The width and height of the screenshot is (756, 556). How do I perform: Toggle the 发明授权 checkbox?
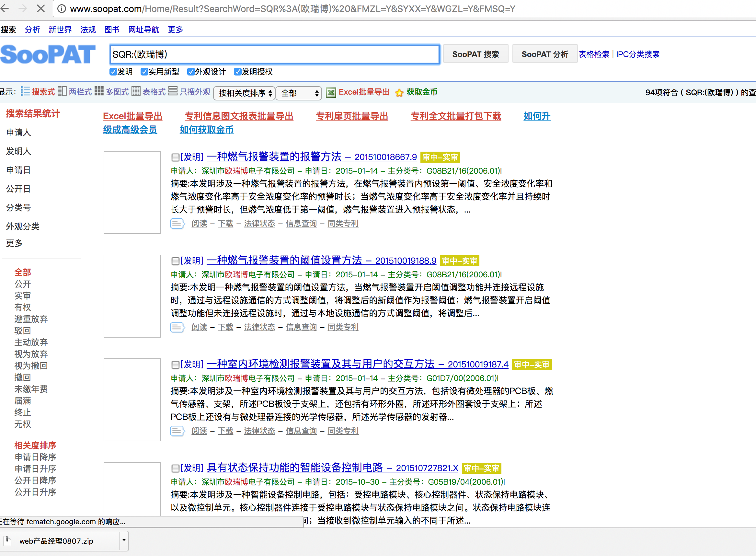pos(237,72)
